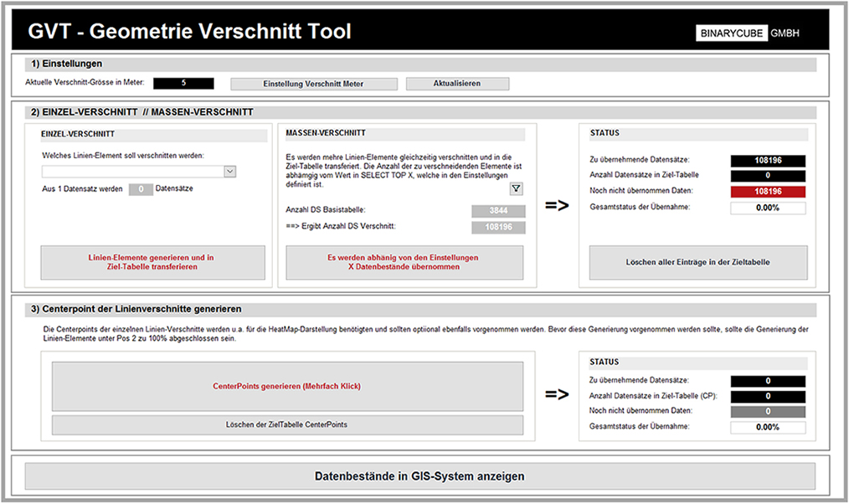This screenshot has height=504, width=849.
Task: Click Einstellung Verschnitt Meter
Action: (x=313, y=84)
